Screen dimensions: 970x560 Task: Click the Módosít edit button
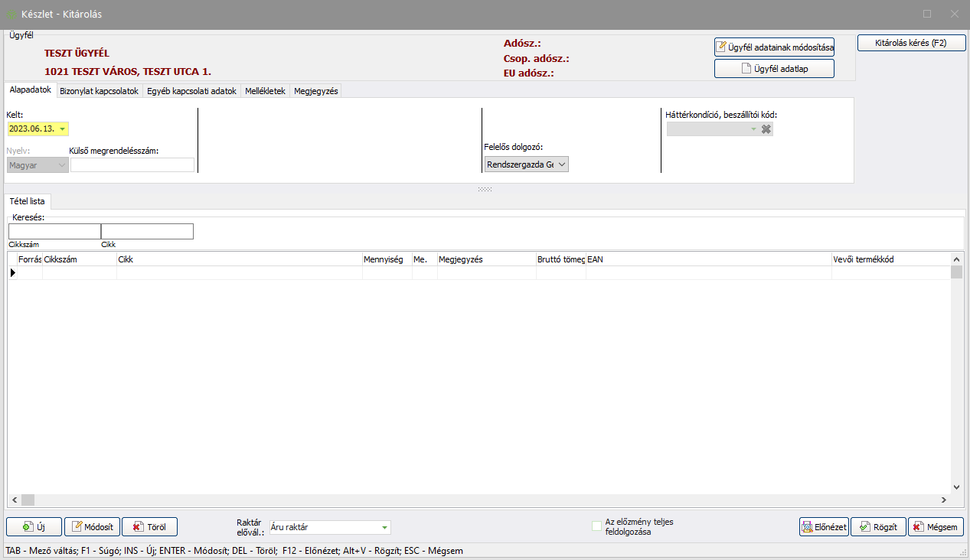[x=92, y=527]
